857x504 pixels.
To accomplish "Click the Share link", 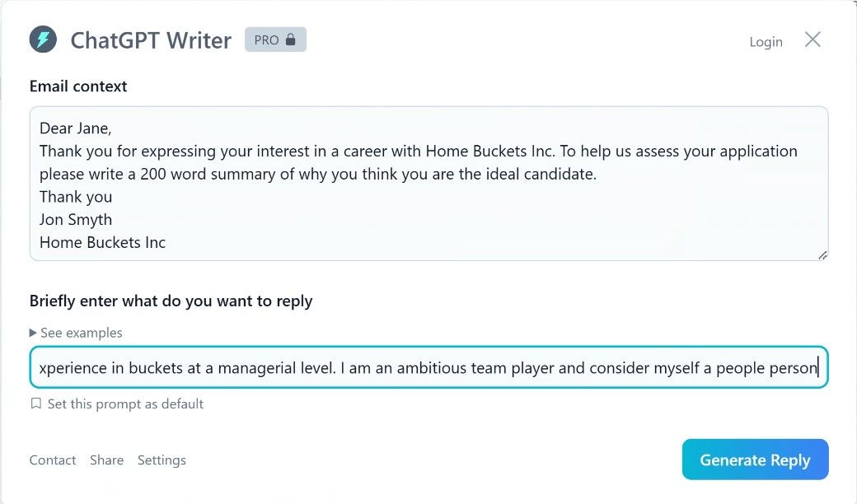I will 106,460.
